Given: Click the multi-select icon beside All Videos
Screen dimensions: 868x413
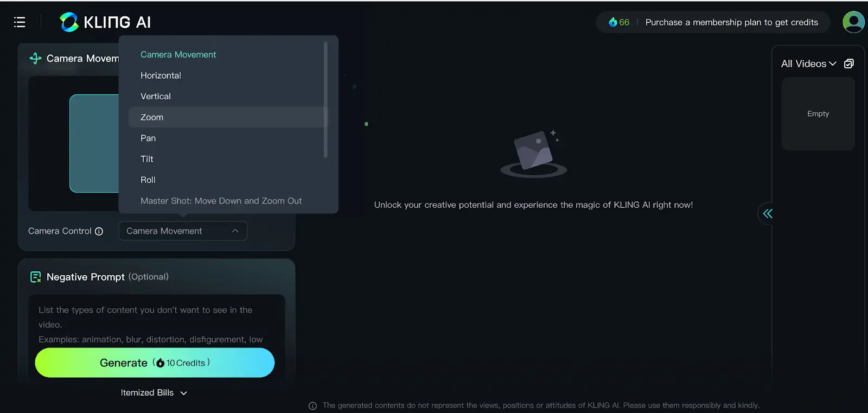Looking at the screenshot, I should (x=849, y=63).
